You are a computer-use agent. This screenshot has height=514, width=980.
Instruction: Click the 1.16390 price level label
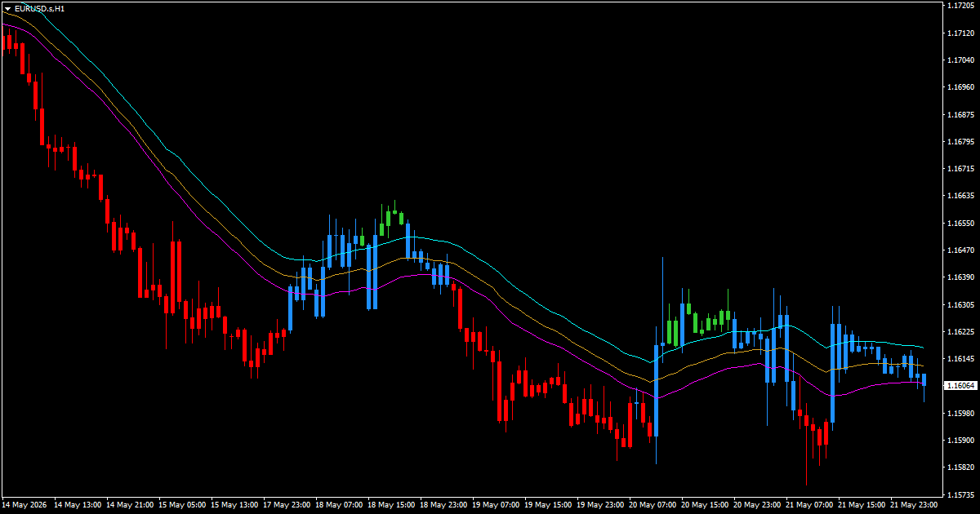point(960,277)
